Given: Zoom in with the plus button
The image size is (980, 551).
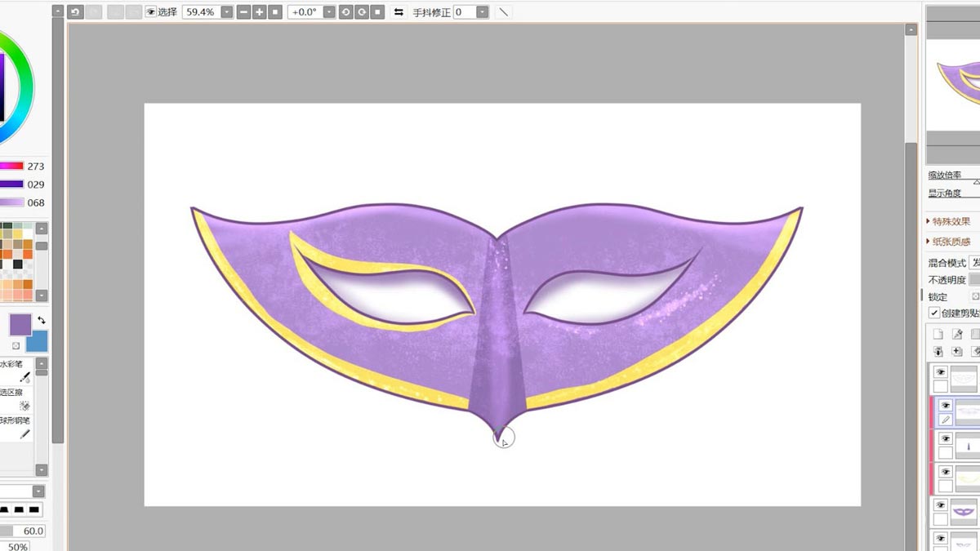Looking at the screenshot, I should pyautogui.click(x=259, y=12).
